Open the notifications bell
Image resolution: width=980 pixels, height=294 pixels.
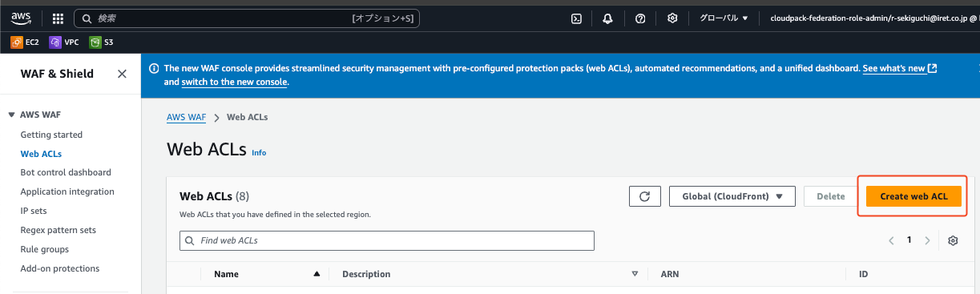click(x=607, y=18)
